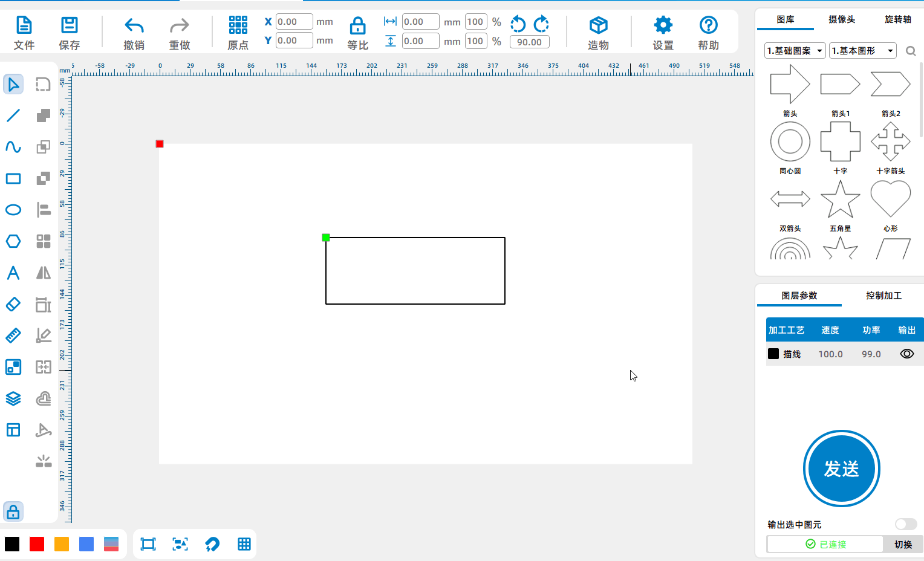Switch to the 控制加工 tab

(883, 296)
